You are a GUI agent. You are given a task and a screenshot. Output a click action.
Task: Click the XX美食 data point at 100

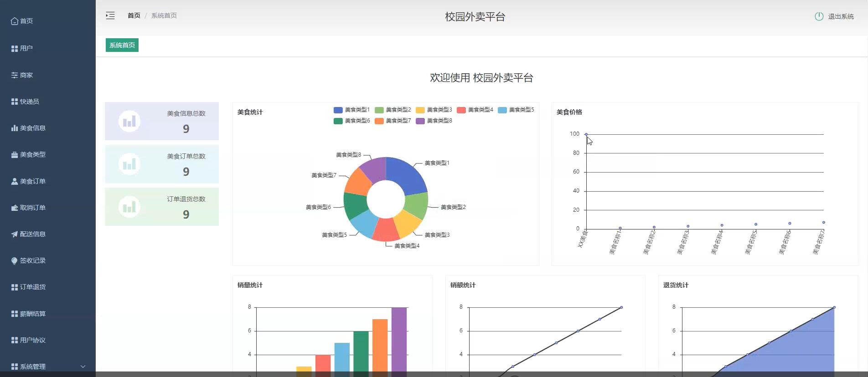pyautogui.click(x=586, y=134)
